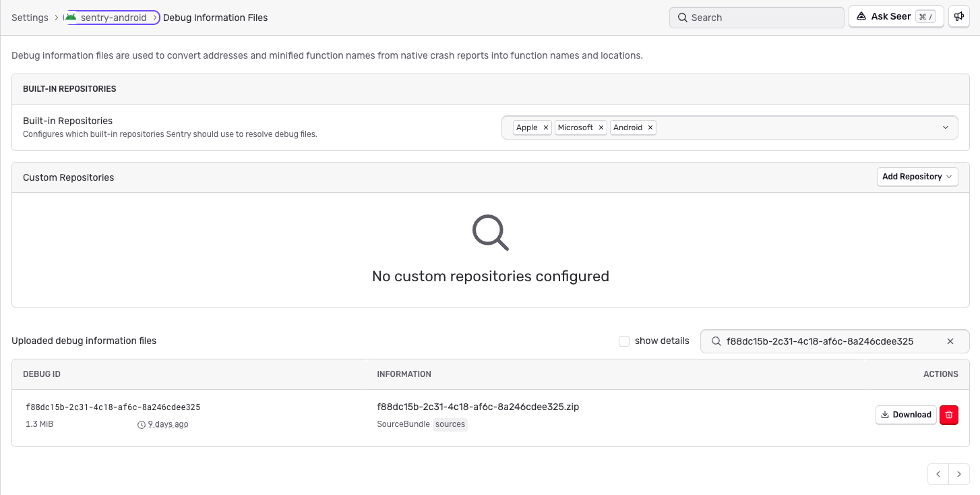Click the ACTIONS column header
The height and width of the screenshot is (495, 980).
point(941,374)
